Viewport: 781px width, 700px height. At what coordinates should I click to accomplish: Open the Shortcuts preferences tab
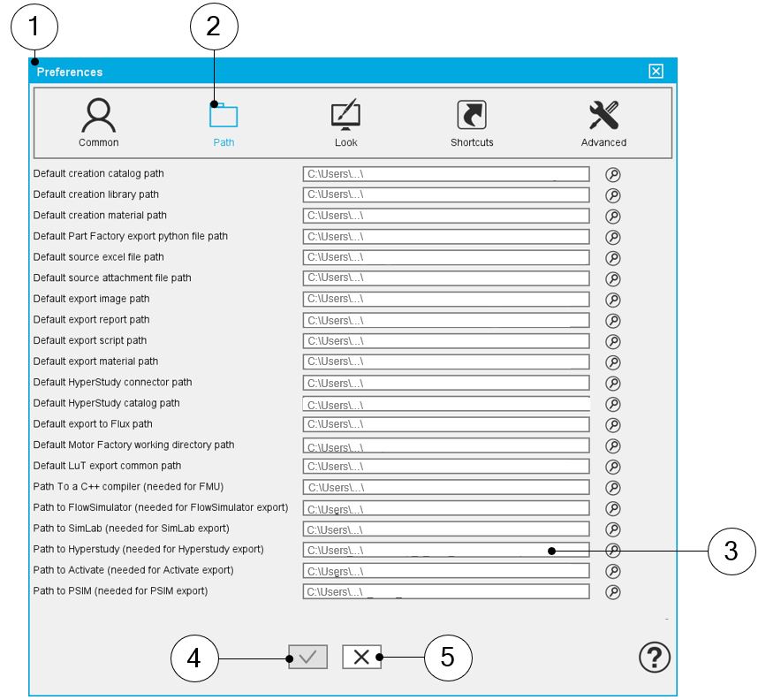pos(472,122)
